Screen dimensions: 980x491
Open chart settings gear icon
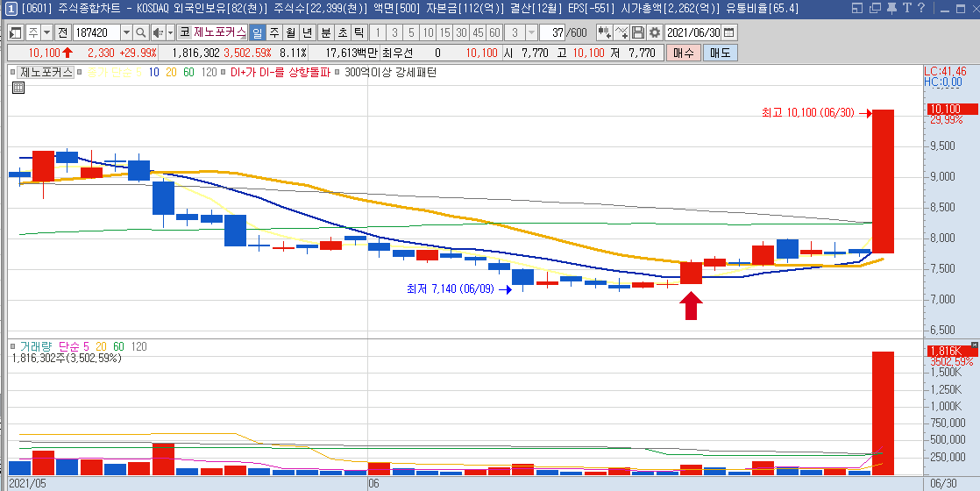[655, 32]
